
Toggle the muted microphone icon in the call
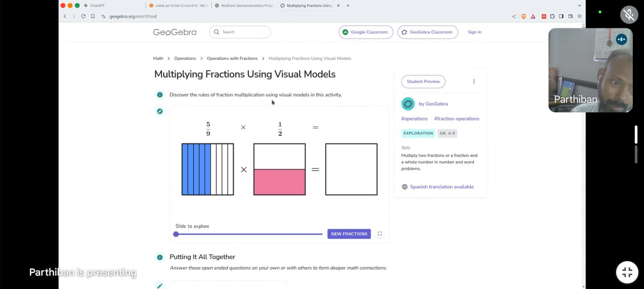click(629, 14)
